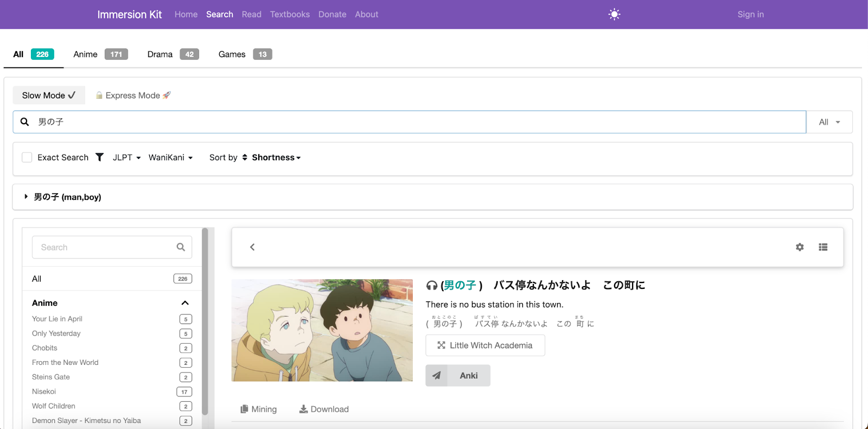The image size is (868, 429).
Task: Click the anime screenshot thumbnail
Action: tap(322, 330)
